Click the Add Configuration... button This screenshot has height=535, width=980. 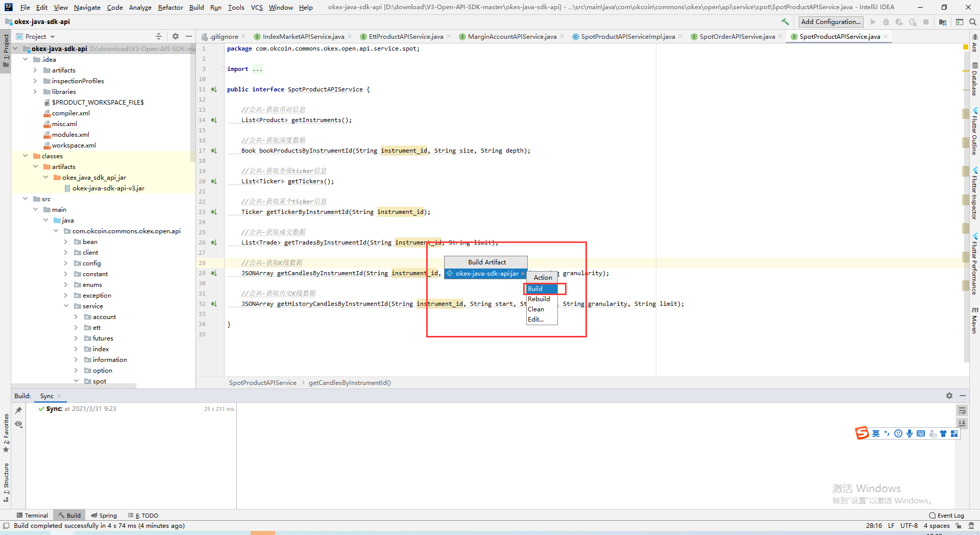pyautogui.click(x=830, y=21)
